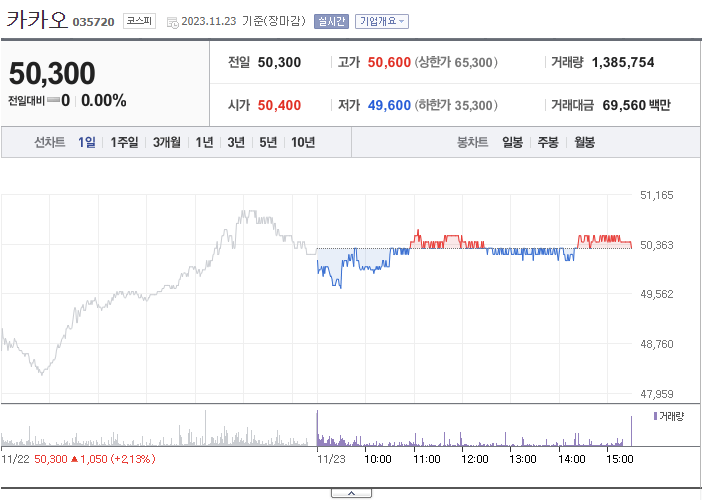Image resolution: width=702 pixels, height=500 pixels.
Task: Switch chart to 1년 range
Action: click(204, 142)
